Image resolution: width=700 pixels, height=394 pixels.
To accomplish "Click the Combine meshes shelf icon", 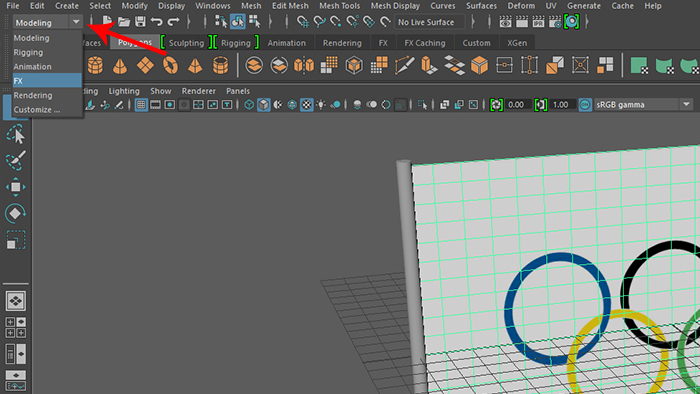I will (x=254, y=66).
